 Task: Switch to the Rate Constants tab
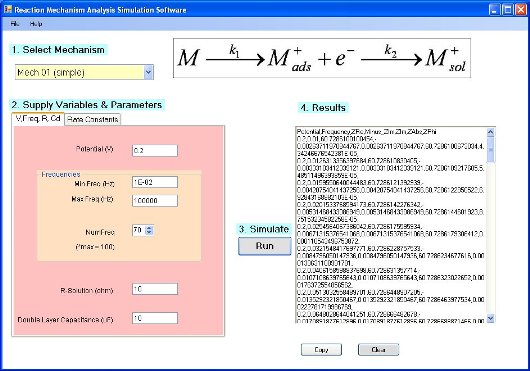[x=92, y=119]
